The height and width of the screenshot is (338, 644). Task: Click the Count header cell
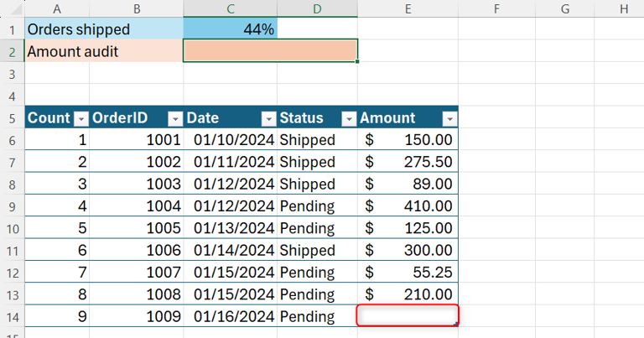57,118
